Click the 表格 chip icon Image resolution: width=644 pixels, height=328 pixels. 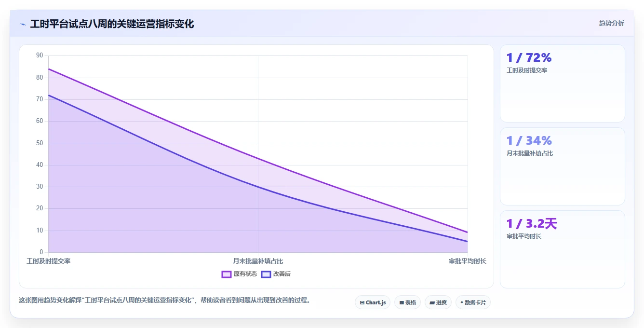point(402,303)
